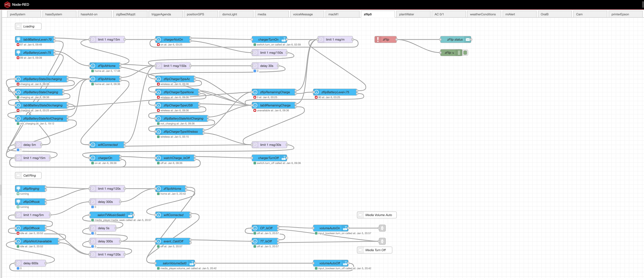Image resolution: width=644 pixels, height=278 pixels.
Task: Click the red status square under tab9BatteryLevel<70
Action: pos(18,44)
